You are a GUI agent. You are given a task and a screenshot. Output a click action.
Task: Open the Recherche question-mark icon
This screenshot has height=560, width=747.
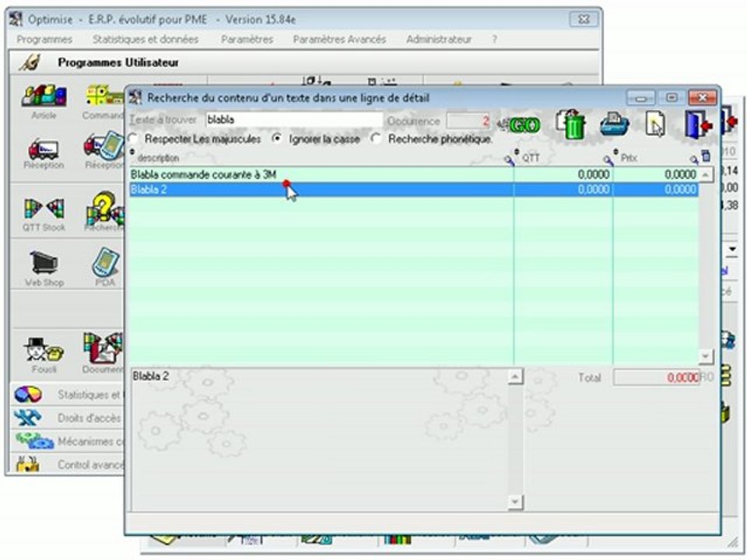point(105,208)
